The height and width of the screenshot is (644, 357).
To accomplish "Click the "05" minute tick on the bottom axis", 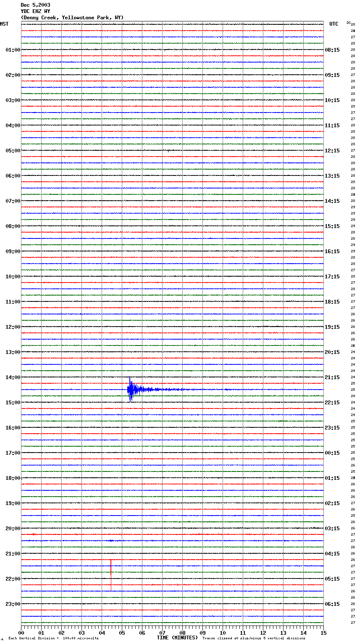I will (x=122, y=633).
